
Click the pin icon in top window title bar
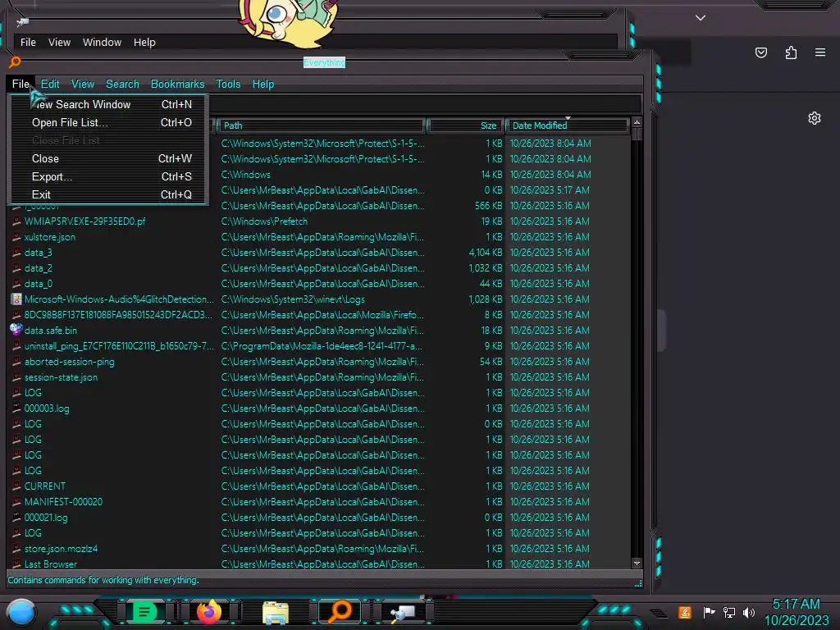pyautogui.click(x=22, y=22)
